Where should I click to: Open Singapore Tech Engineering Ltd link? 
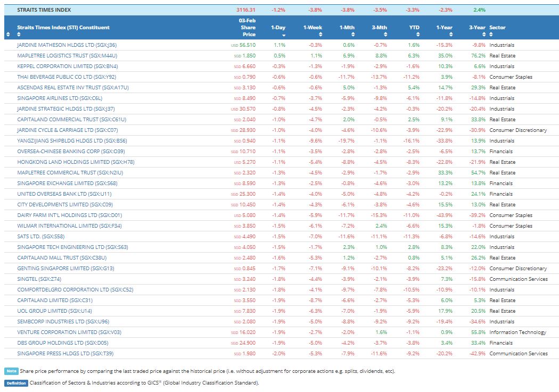click(72, 247)
